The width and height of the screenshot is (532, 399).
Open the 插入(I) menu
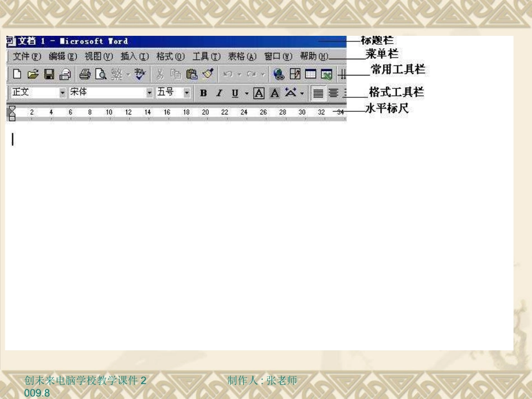tap(135, 57)
